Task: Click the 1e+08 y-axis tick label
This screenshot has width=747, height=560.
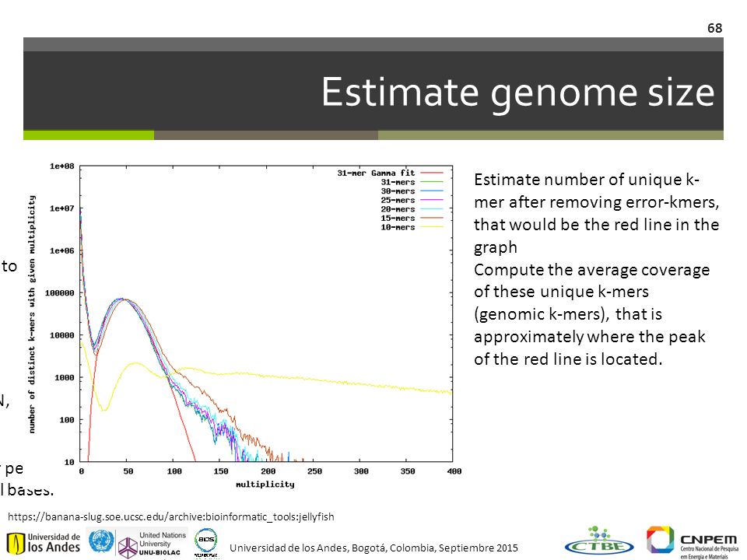Action: 62,166
